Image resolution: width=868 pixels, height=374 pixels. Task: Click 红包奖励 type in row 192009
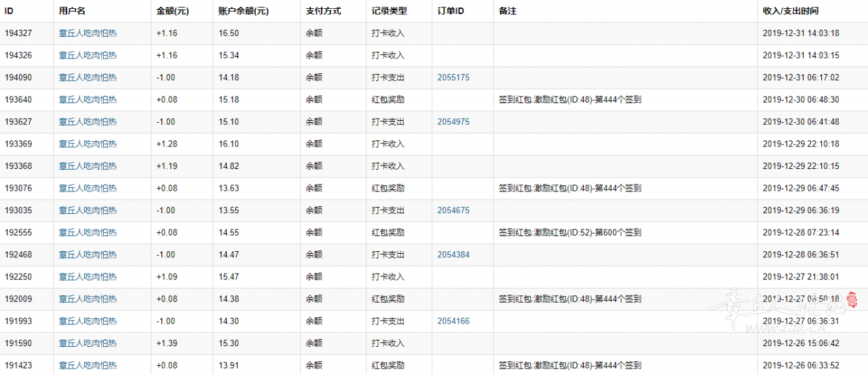(x=388, y=299)
